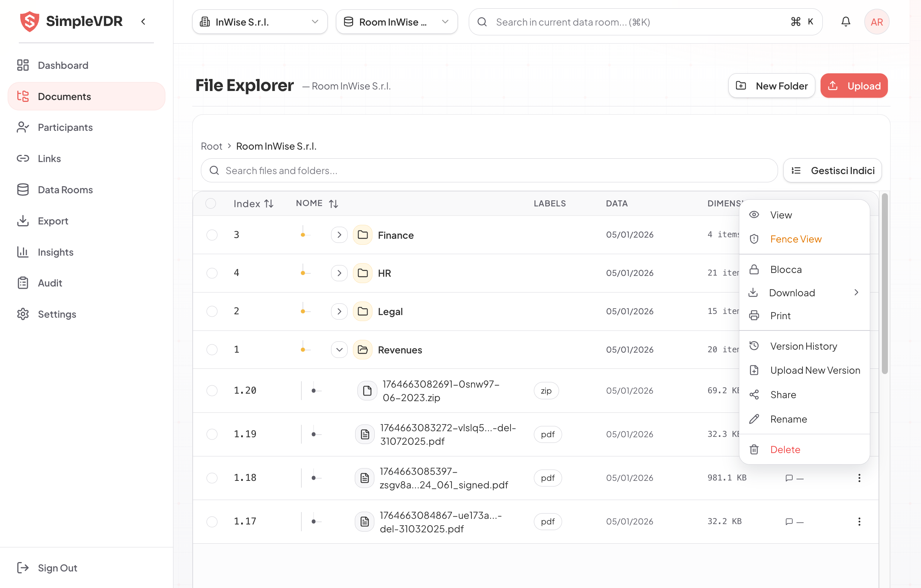Check the box for file 1.19
Screen dimensions: 921x588
point(212,434)
